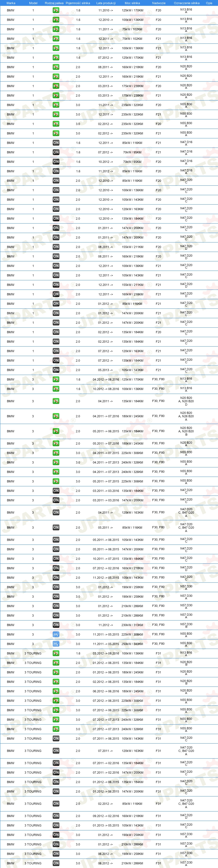Click the diesel ON icon in the 230kW / 313KM row

(x=56, y=625)
